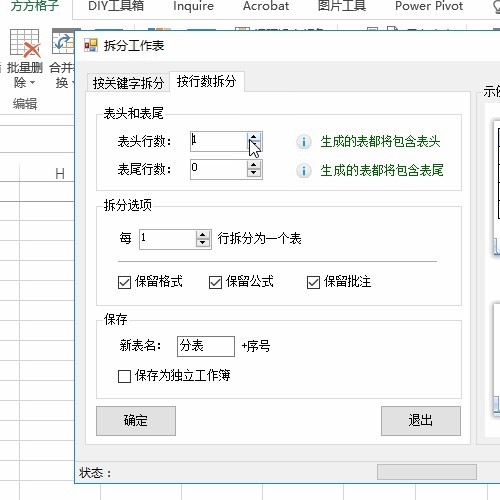Click the +序号 label
Image resolution: width=500 pixels, height=500 pixels.
[256, 346]
